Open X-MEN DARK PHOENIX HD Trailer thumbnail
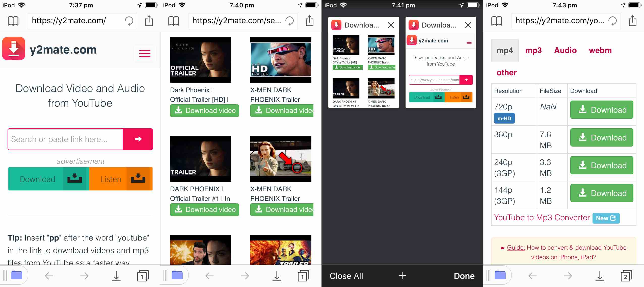 pyautogui.click(x=281, y=60)
